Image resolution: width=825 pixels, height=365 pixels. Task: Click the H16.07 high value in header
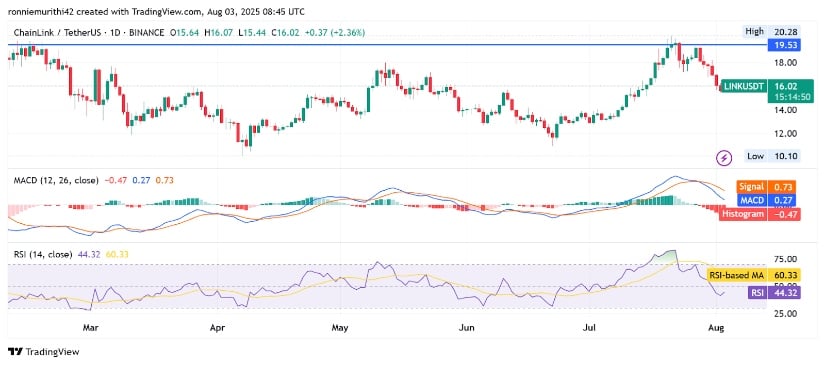pos(219,33)
